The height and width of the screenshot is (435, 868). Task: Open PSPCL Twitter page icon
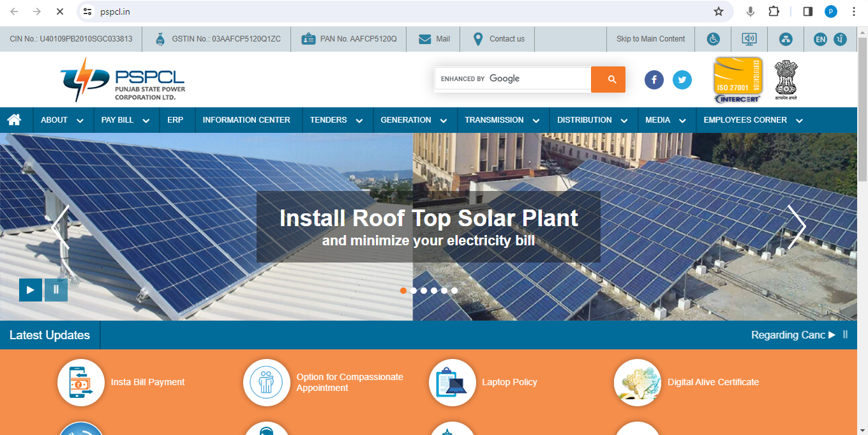(x=682, y=80)
